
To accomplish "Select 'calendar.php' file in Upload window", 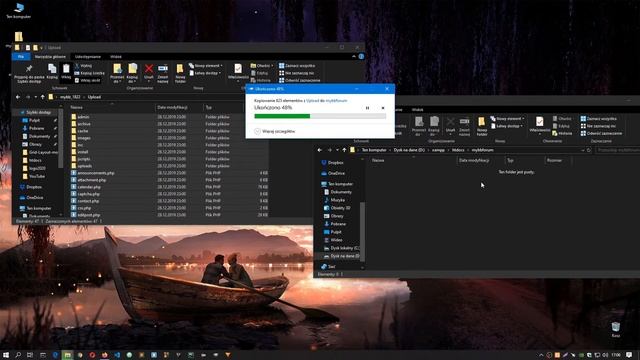I will (x=89, y=187).
